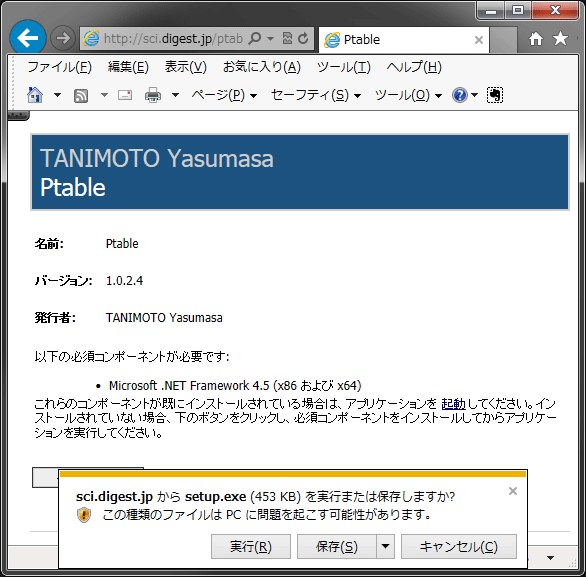Expand the help icon dropdown arrow
Viewport: 586px width, 577px height.
(474, 95)
